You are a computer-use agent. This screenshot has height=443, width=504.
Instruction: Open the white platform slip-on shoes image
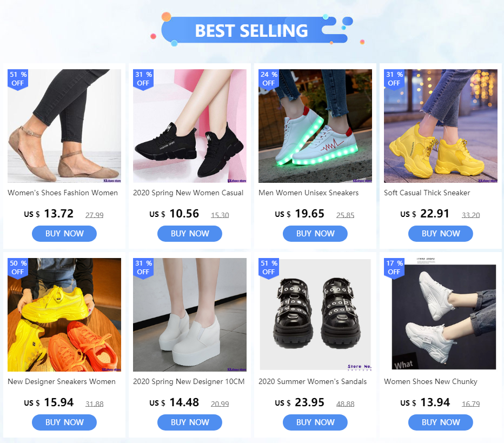[190, 315]
